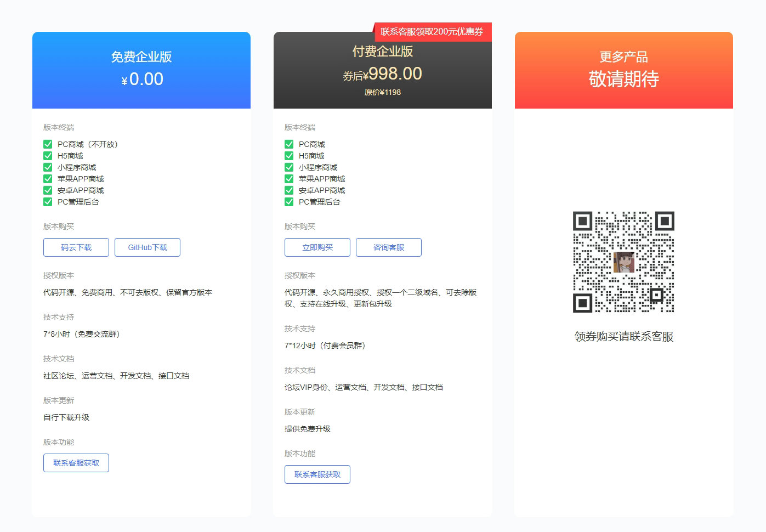
Task: Click the customer service QR code
Action: click(623, 262)
